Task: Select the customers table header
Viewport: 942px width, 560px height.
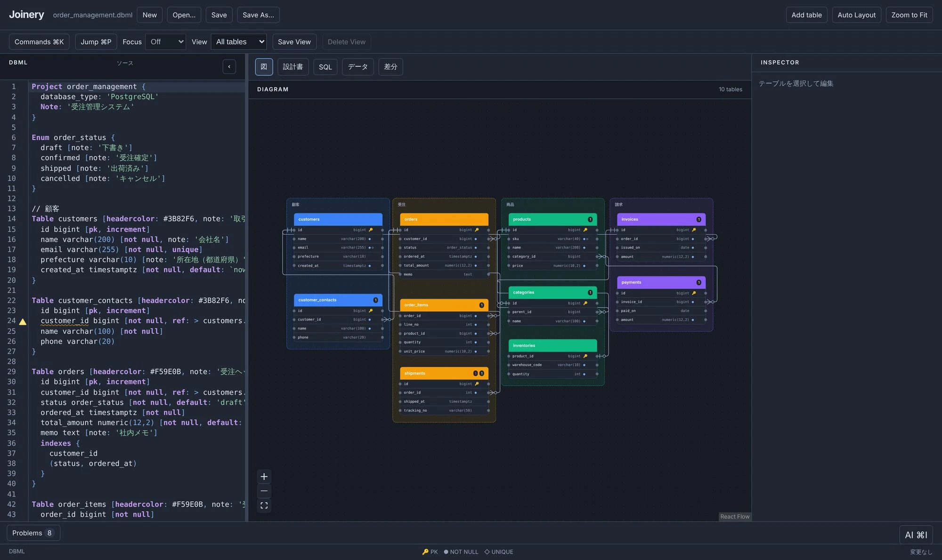Action: pos(338,219)
